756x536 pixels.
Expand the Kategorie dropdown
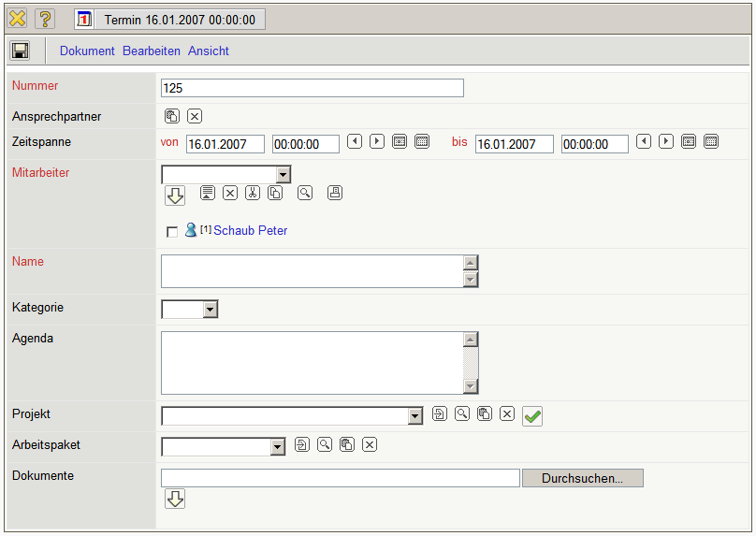point(211,309)
